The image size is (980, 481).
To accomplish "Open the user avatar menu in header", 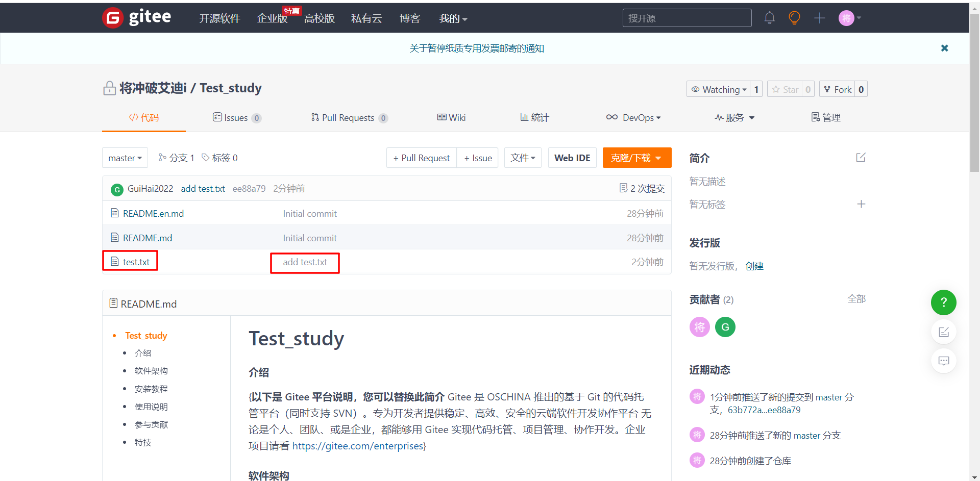I will (x=849, y=18).
